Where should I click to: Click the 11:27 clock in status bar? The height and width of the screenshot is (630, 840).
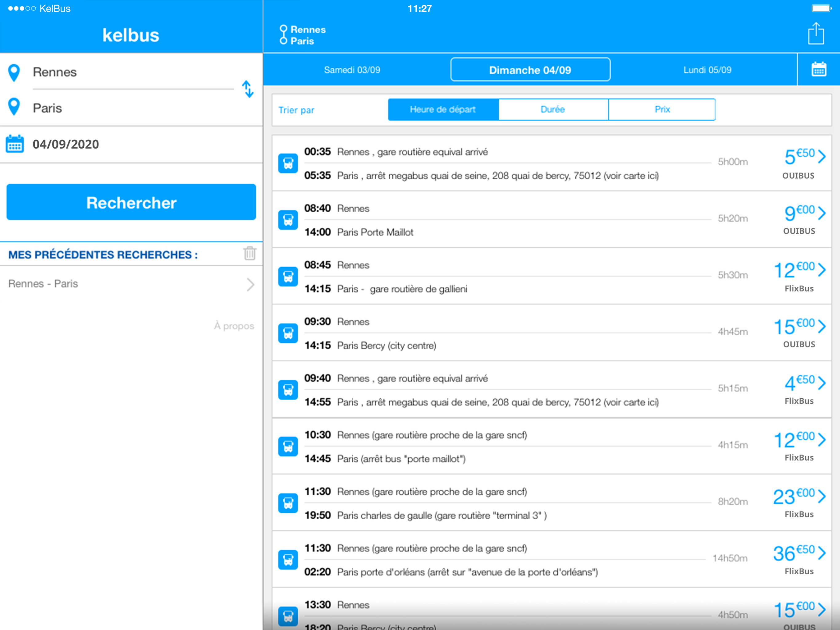420,8
